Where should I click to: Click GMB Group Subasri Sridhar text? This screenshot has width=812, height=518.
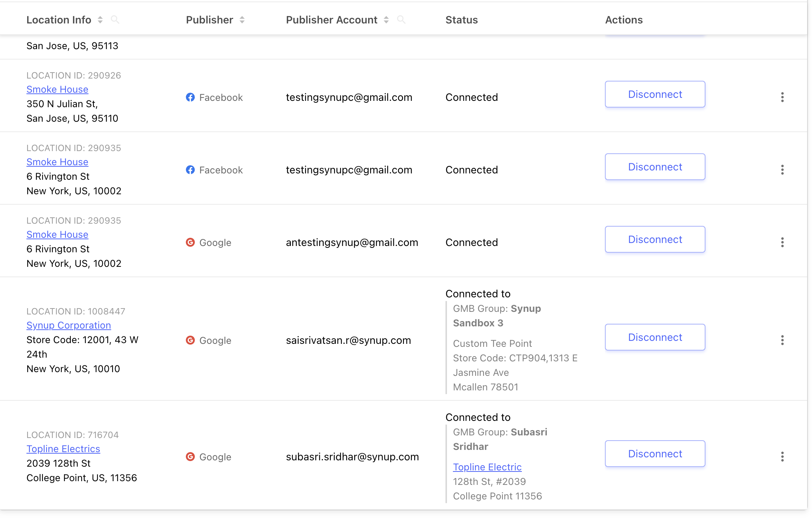tap(500, 439)
